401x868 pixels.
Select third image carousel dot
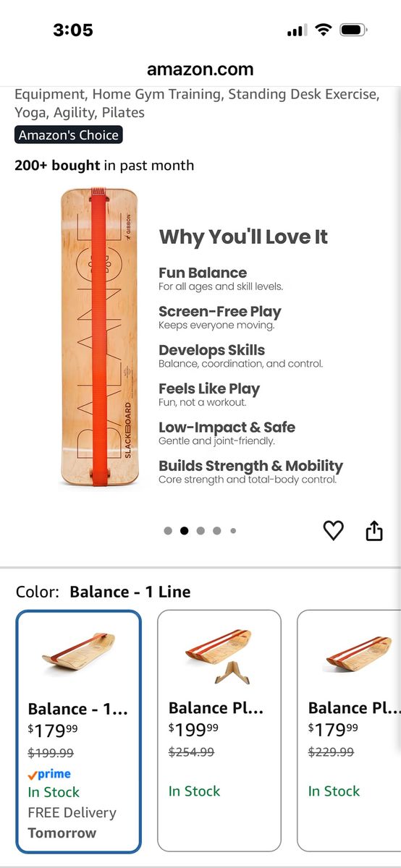200,531
